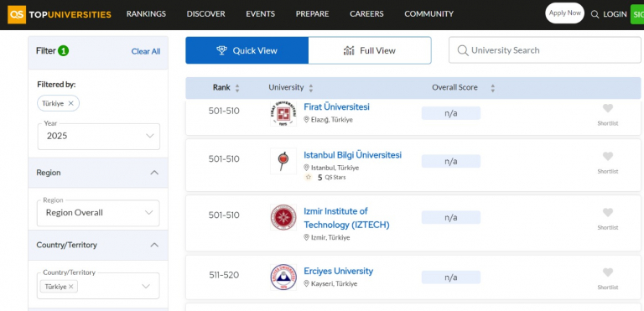Open the RANKINGS menu
The image size is (644, 311).
146,14
